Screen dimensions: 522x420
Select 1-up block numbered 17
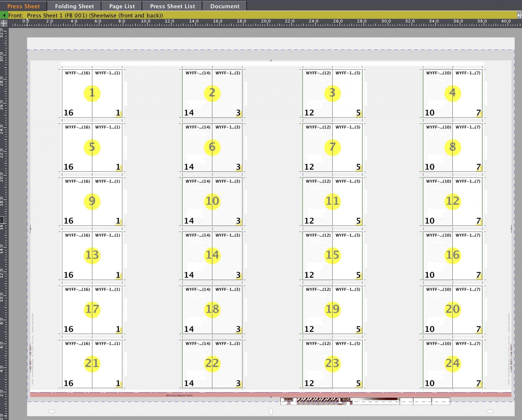(x=92, y=310)
